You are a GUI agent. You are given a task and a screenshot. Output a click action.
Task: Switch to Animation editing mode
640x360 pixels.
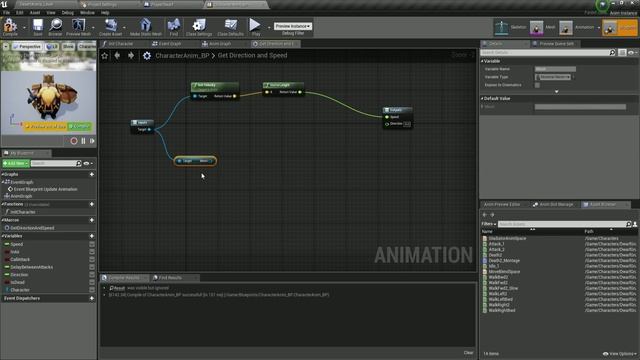(x=577, y=28)
